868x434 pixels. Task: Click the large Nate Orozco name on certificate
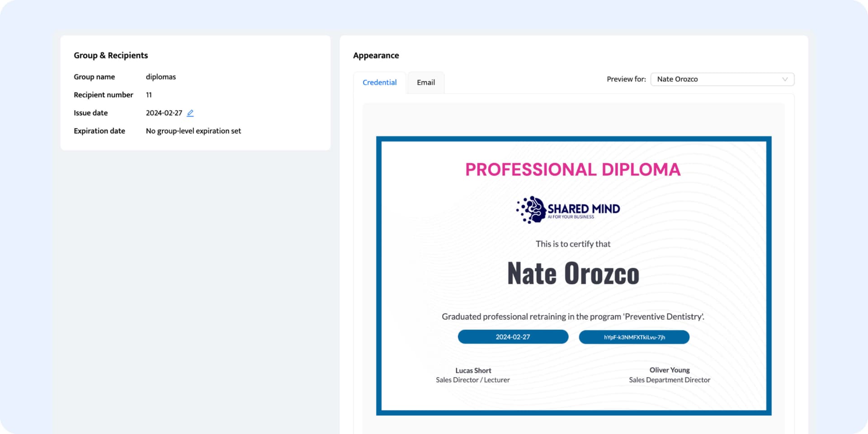click(573, 274)
